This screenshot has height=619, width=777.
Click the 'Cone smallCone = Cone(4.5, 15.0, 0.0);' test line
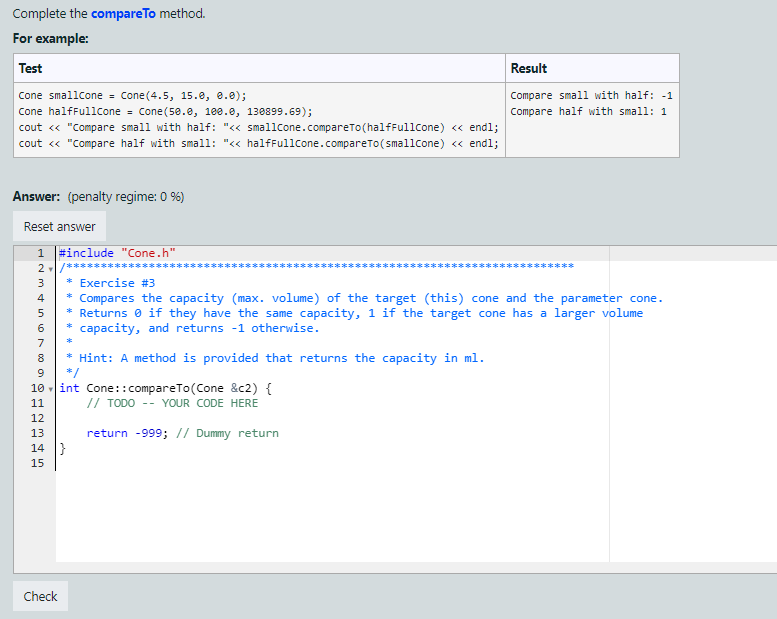(132, 95)
